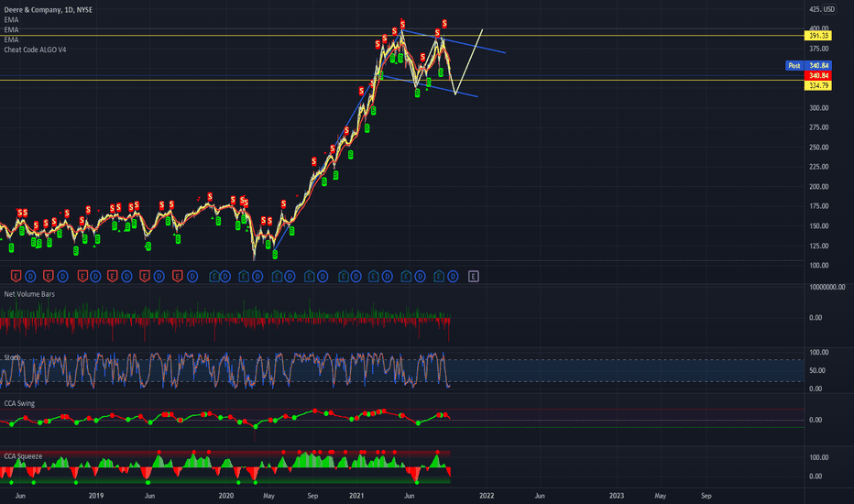Click the red 340.84 last price label
This screenshot has height=504, width=854.
[x=818, y=76]
